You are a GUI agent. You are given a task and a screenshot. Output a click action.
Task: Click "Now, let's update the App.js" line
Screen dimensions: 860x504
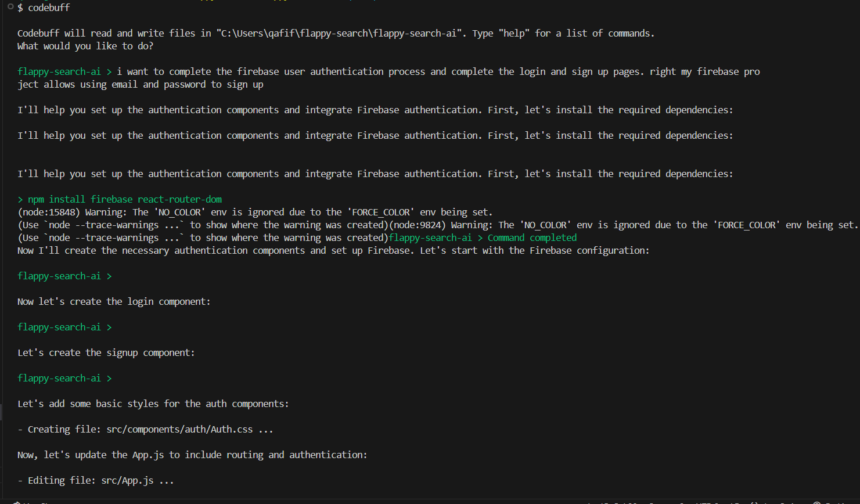point(192,455)
